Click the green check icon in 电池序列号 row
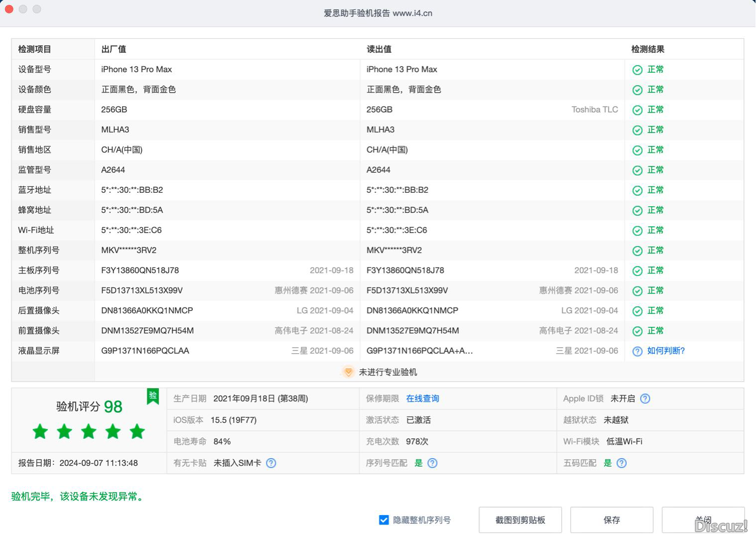The height and width of the screenshot is (538, 756). [637, 291]
